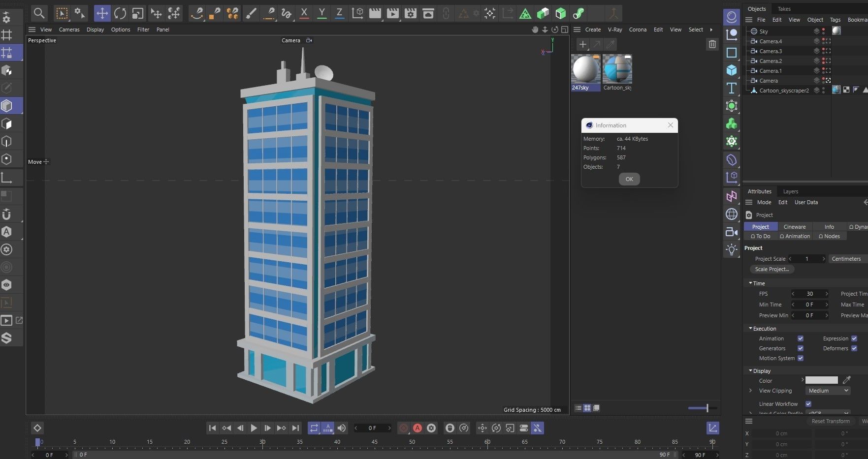Toggle X axis lock

pyautogui.click(x=304, y=13)
